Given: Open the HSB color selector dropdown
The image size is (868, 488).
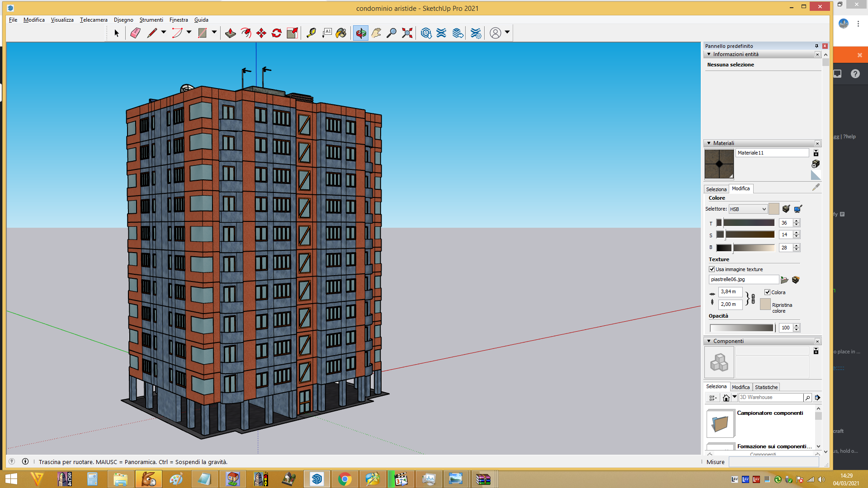Looking at the screenshot, I should click(748, 209).
